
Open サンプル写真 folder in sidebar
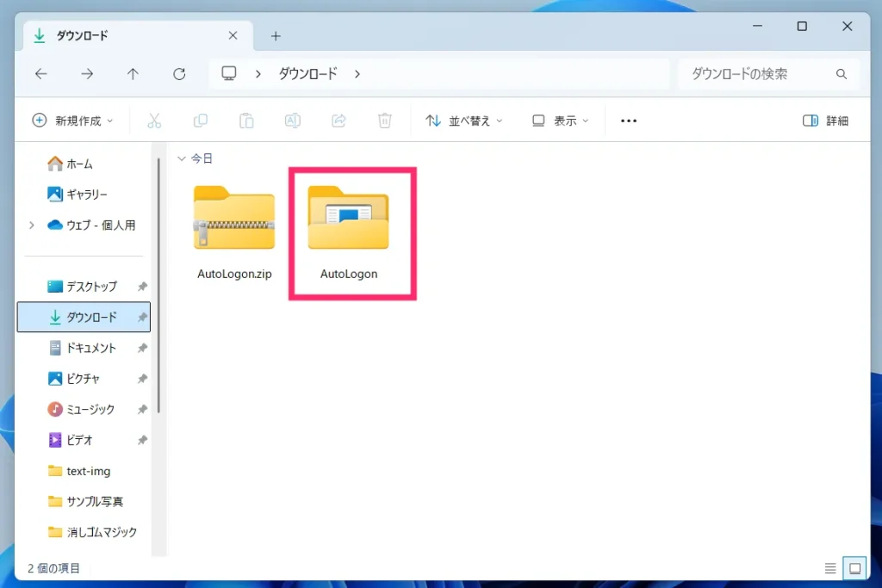click(85, 501)
